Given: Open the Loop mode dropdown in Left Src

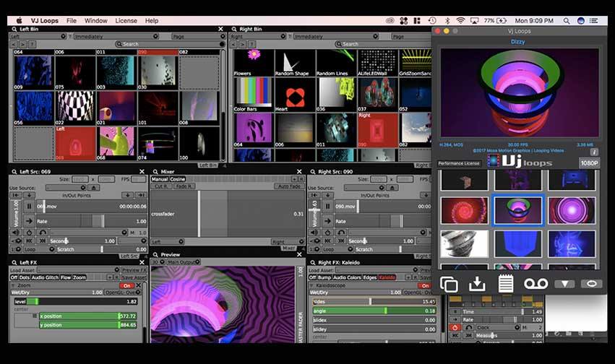Looking at the screenshot, I should (x=39, y=249).
